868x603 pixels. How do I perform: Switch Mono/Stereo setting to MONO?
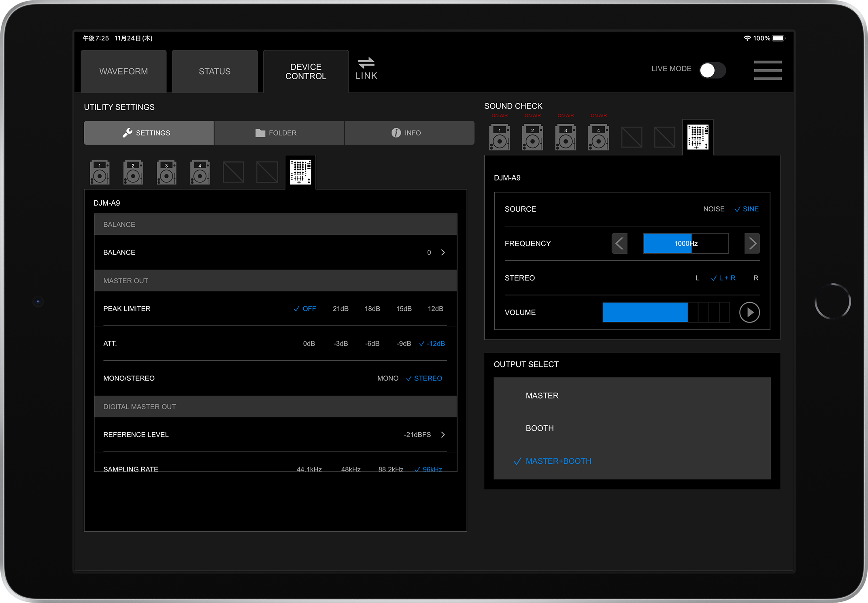[x=387, y=378]
